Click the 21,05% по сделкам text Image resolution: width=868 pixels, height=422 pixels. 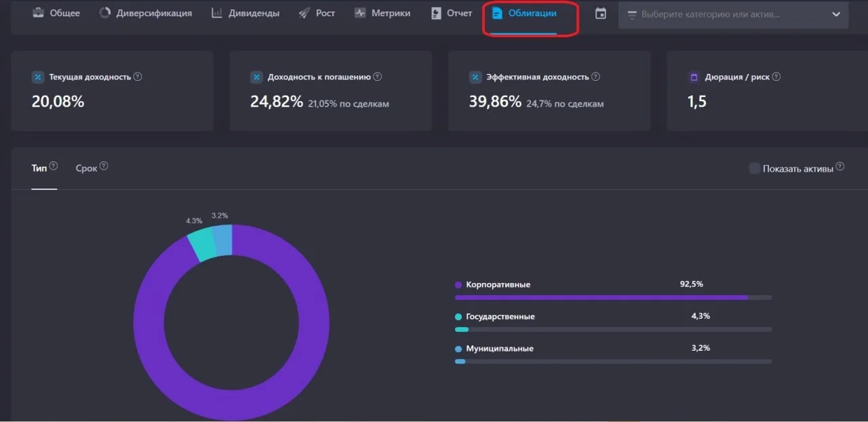(x=349, y=104)
